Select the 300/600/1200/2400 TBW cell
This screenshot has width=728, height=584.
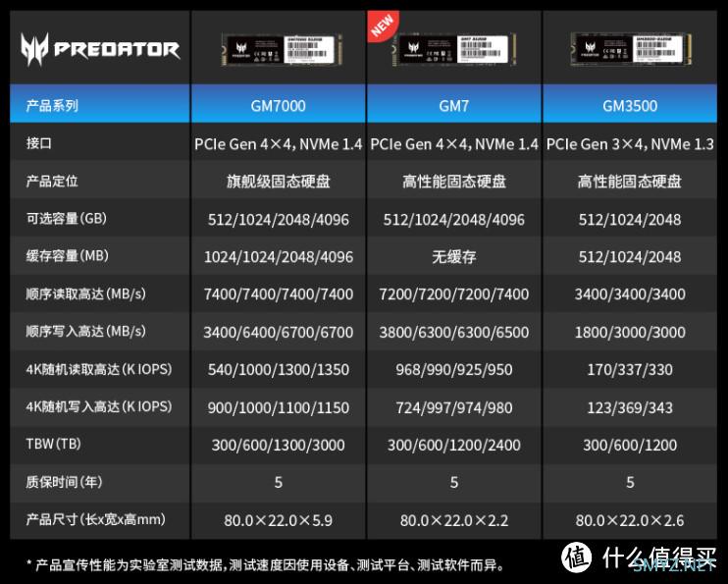coord(453,445)
